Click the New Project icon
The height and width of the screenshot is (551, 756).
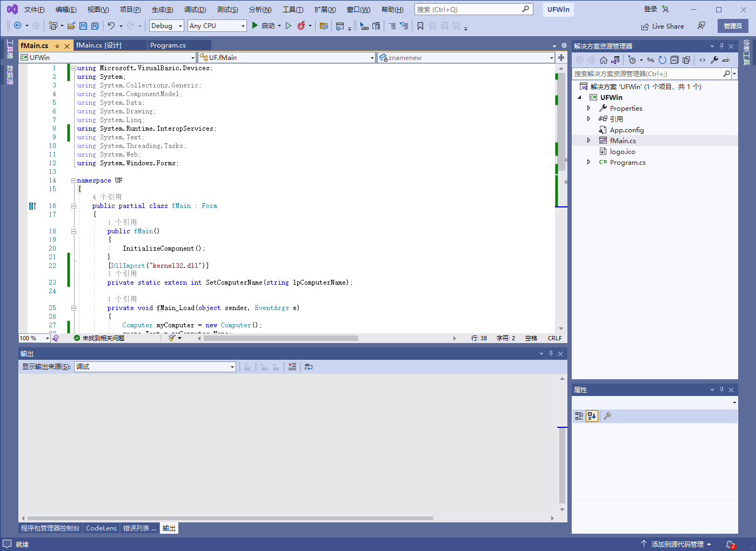pos(53,25)
